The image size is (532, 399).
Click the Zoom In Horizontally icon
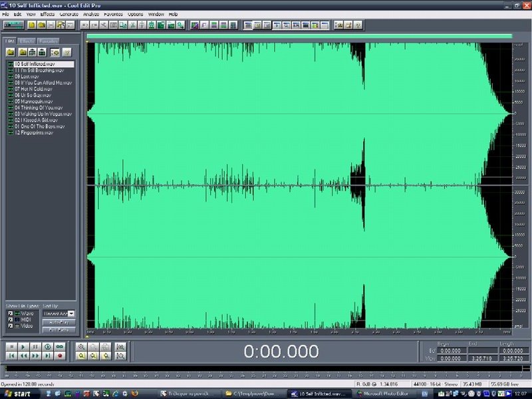pos(81,347)
